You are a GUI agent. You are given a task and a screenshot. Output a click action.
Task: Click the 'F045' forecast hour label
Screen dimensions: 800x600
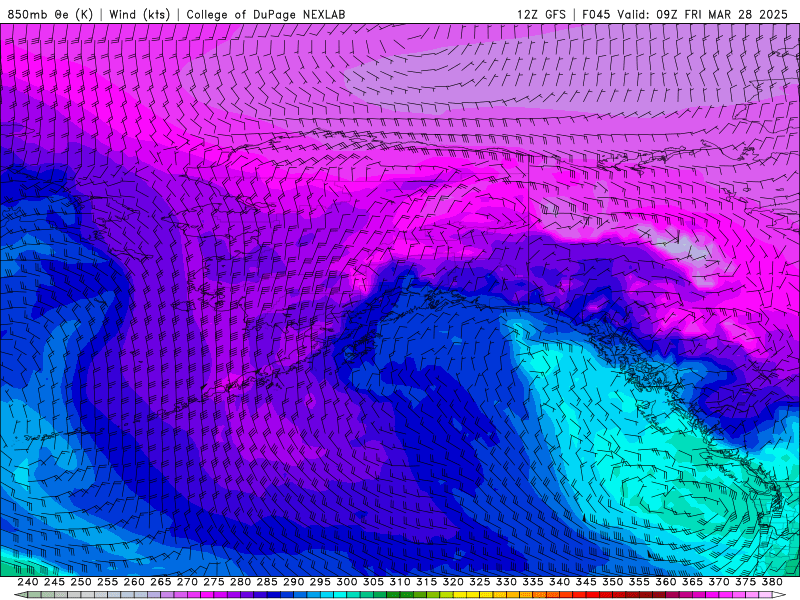pyautogui.click(x=596, y=14)
